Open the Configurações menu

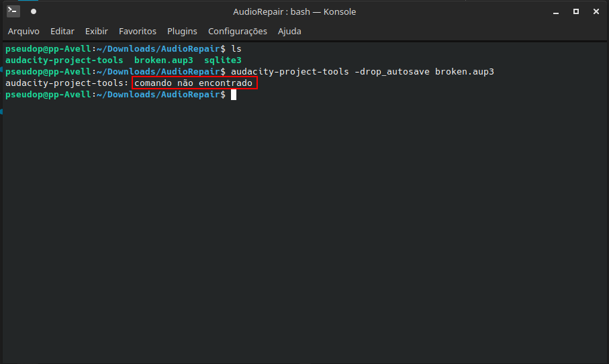click(x=238, y=32)
